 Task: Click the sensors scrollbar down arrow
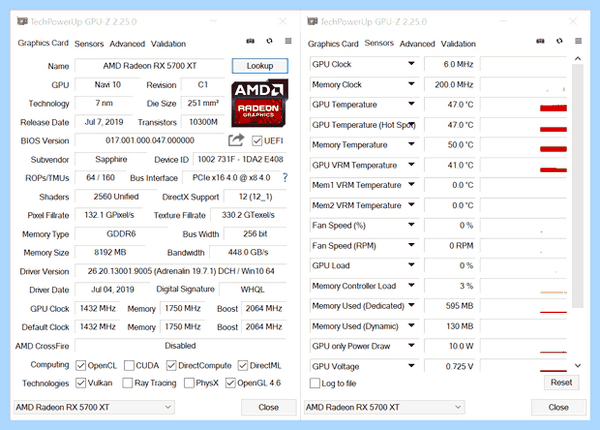click(x=578, y=366)
